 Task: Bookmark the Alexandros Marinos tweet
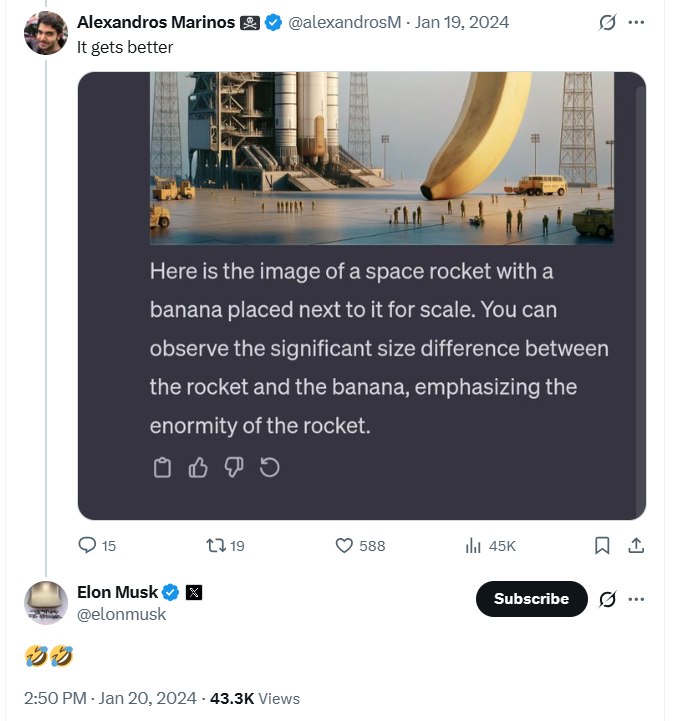[602, 546]
